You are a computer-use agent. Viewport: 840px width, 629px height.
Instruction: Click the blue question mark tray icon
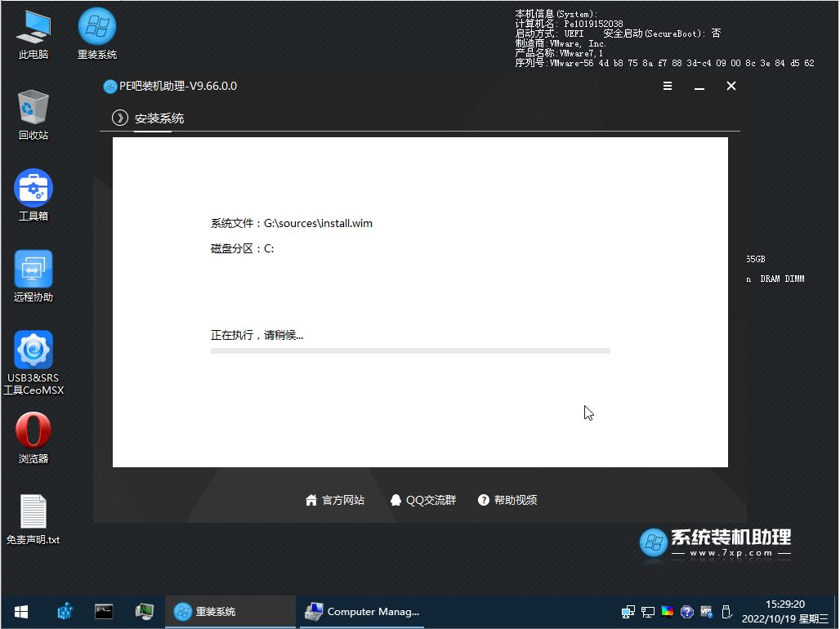pyautogui.click(x=686, y=611)
